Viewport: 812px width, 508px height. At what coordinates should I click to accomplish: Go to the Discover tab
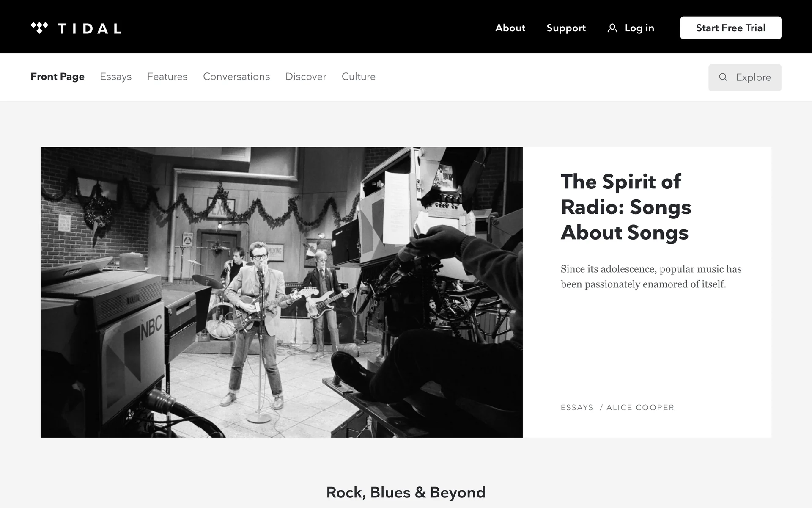point(306,77)
